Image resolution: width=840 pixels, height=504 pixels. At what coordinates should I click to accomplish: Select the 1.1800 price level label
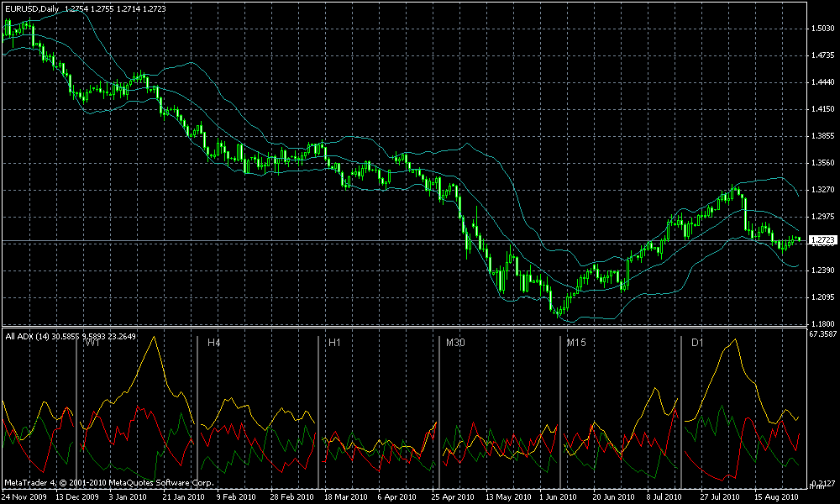(x=823, y=323)
